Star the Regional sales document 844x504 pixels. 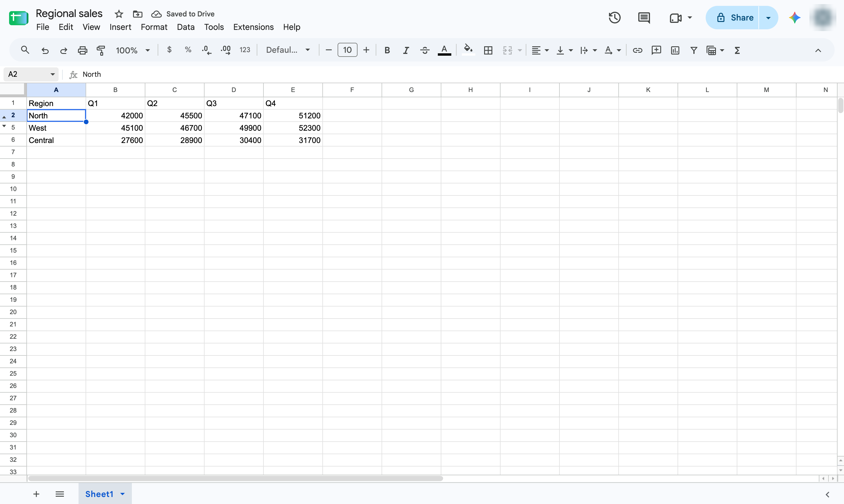118,14
